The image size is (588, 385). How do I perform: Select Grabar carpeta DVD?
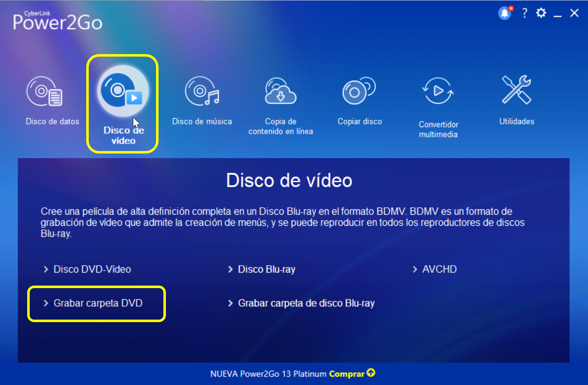[98, 303]
